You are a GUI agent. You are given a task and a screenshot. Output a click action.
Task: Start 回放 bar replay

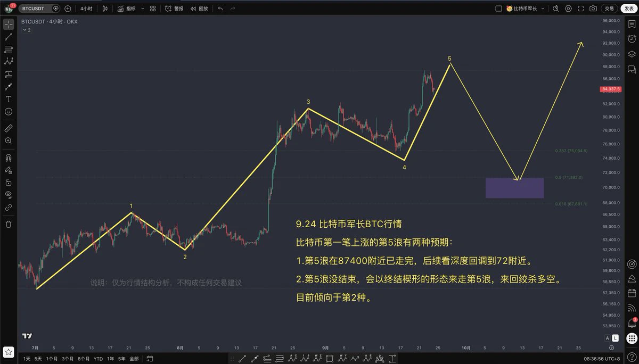pyautogui.click(x=199, y=9)
